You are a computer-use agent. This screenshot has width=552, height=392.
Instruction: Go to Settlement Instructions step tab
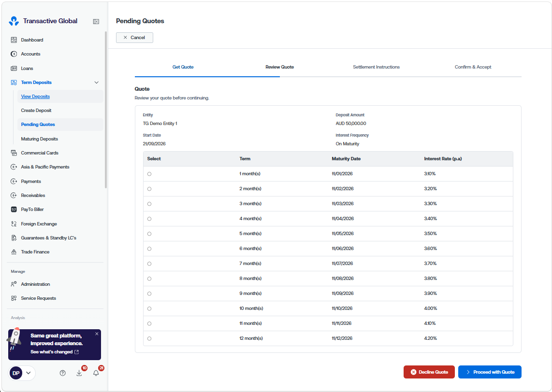click(377, 67)
